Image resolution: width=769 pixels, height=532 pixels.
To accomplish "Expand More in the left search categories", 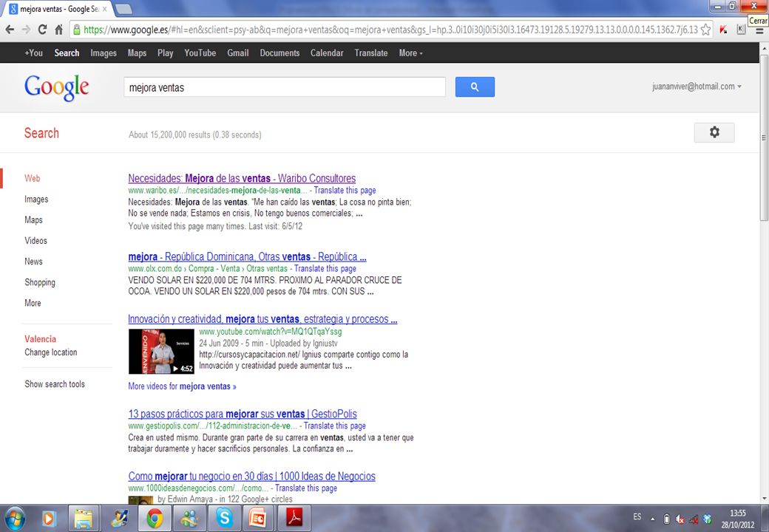I will tap(33, 303).
